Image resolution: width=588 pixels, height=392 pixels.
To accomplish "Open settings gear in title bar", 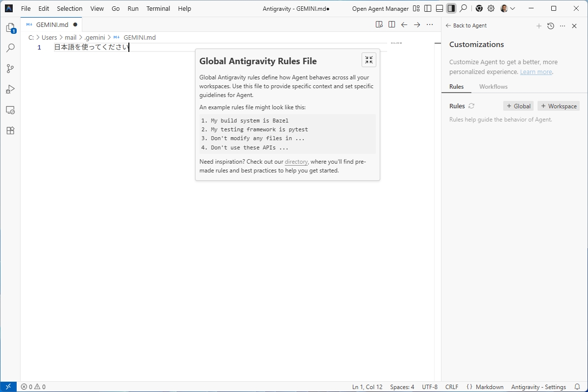I will tap(491, 8).
